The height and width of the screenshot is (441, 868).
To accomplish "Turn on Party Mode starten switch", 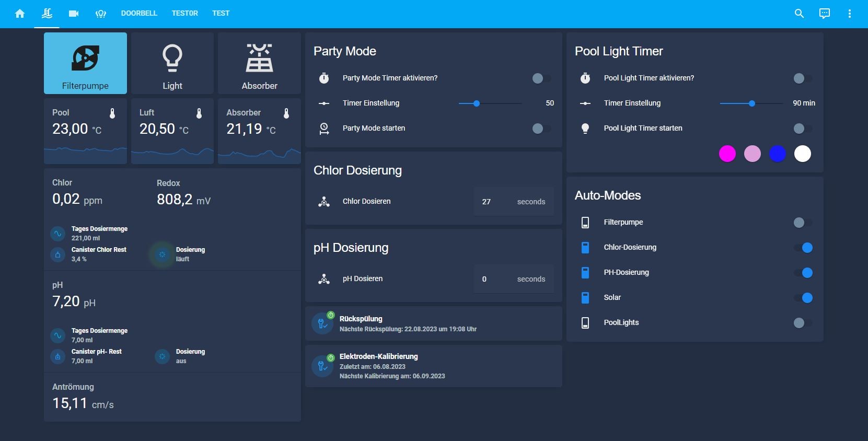I will click(x=541, y=129).
